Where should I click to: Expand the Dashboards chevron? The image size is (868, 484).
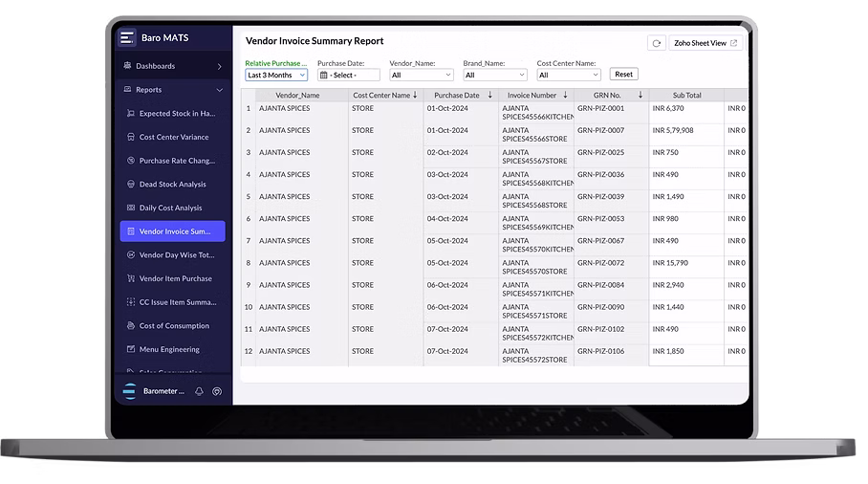220,66
